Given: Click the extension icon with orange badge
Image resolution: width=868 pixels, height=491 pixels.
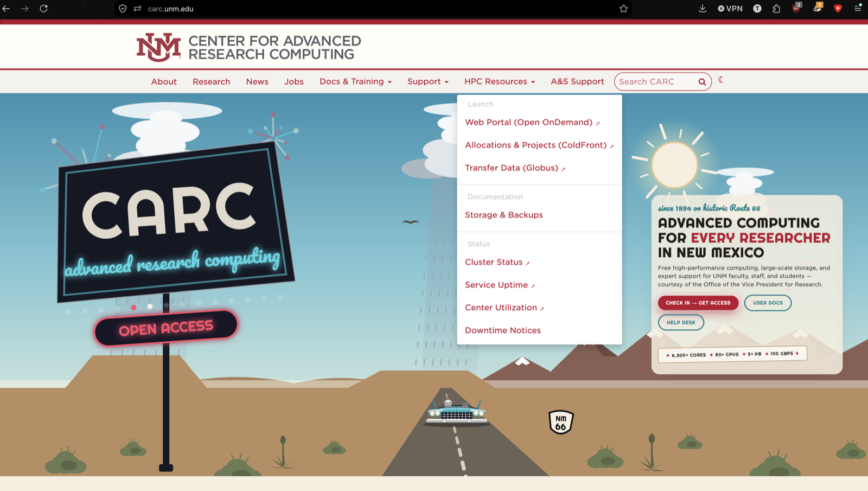Looking at the screenshot, I should 817,8.
